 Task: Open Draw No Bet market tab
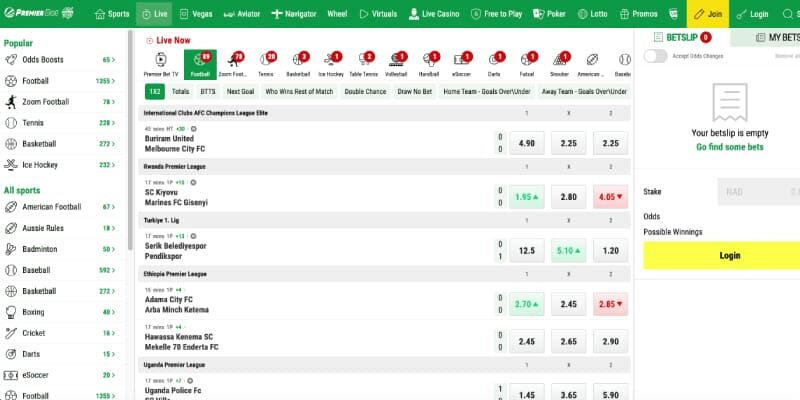(415, 92)
